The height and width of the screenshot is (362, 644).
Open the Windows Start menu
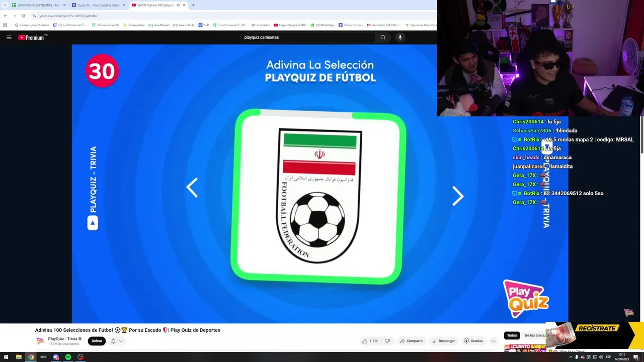6,357
